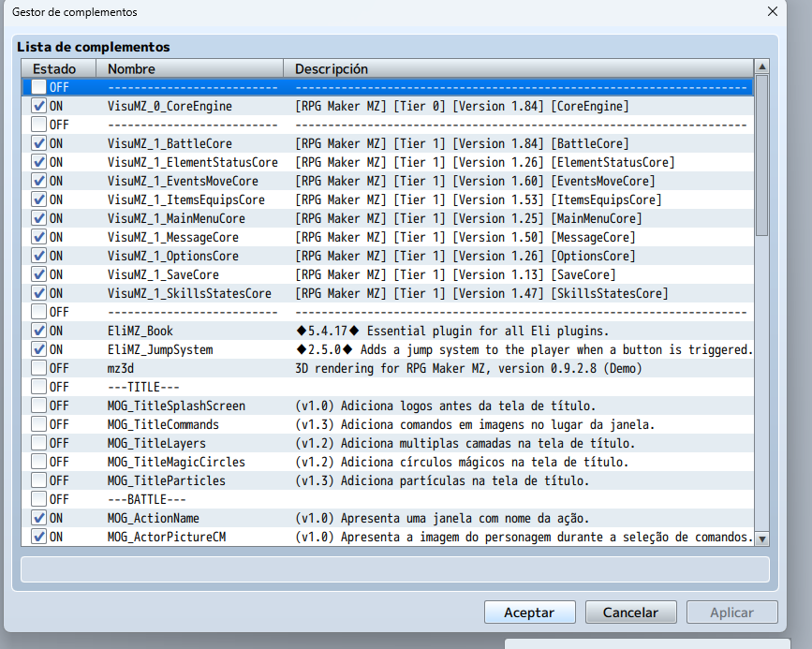Sort by the Nombre column header
Viewport: 812px width, 649px height.
[189, 69]
